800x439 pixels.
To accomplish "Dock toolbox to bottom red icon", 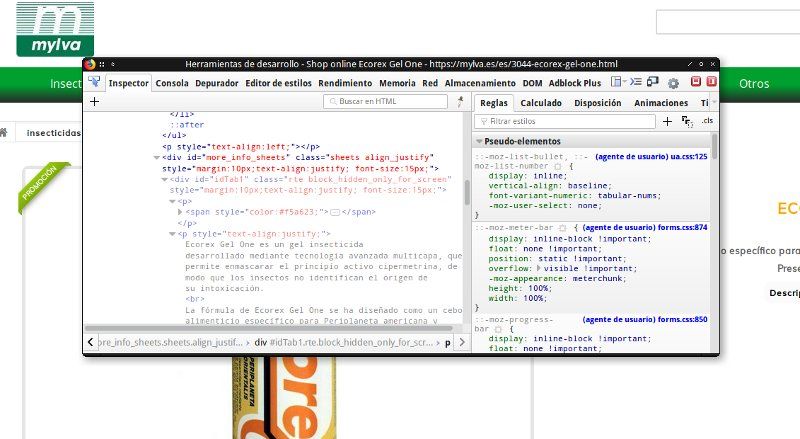I will [x=696, y=82].
